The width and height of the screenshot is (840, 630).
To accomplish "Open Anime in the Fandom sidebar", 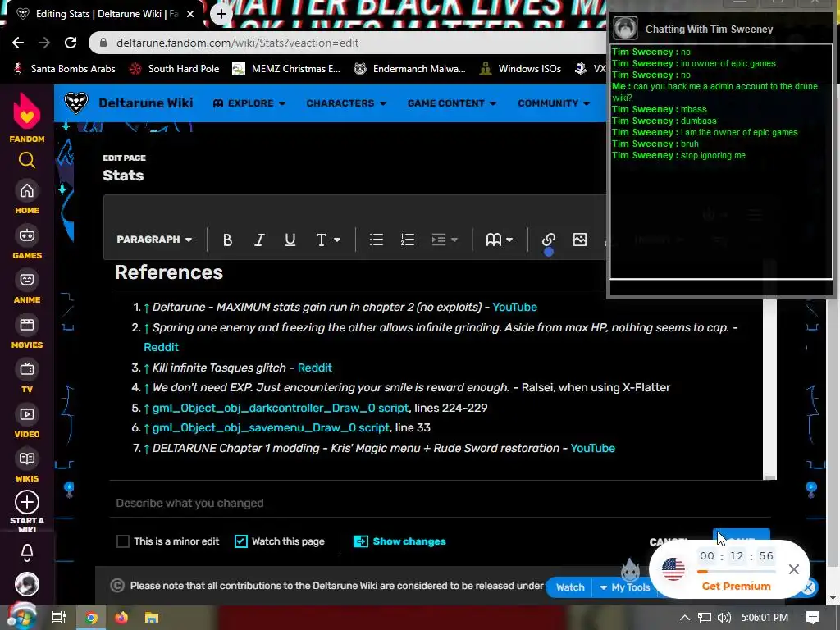I will 27,287.
